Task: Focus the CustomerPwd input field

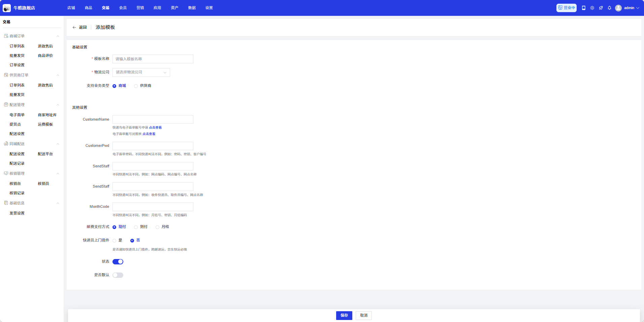Action: [153, 146]
